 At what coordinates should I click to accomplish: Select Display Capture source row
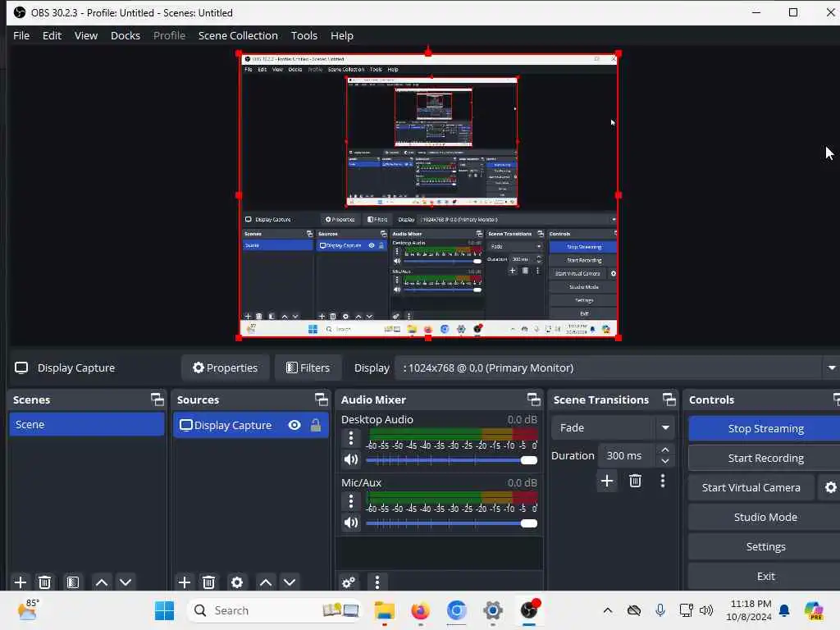coord(251,426)
